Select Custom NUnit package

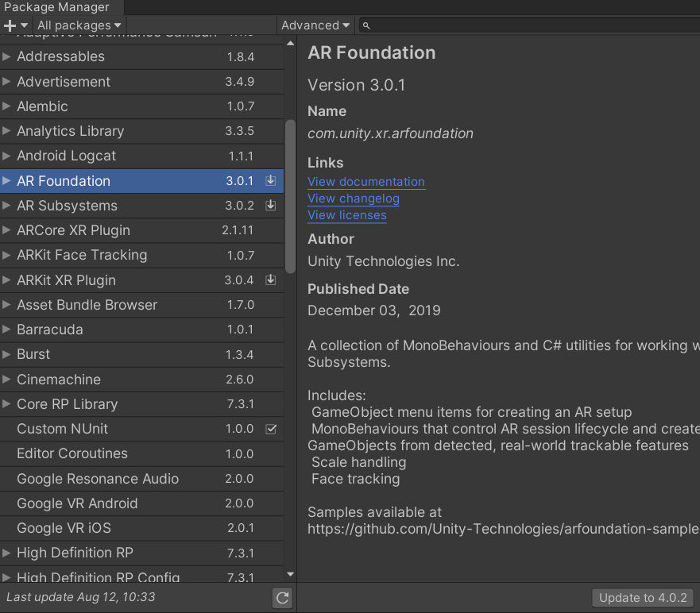(63, 429)
